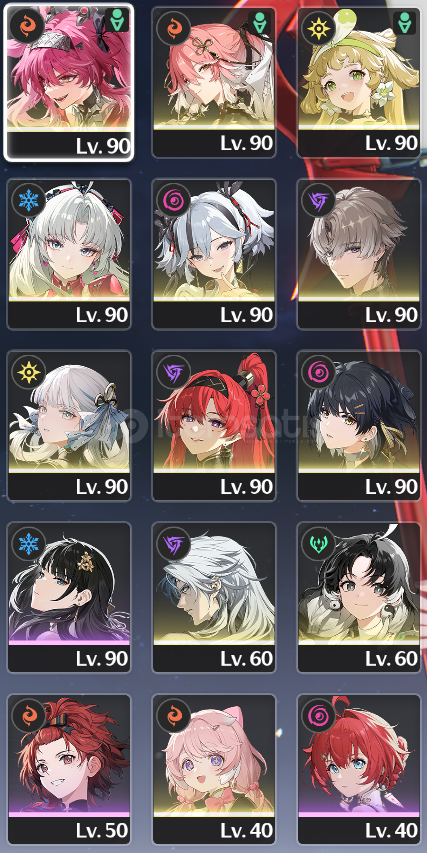Select black short-haired Havoc character Lv. 90
Viewport: 427px width, 853px height.
point(358,426)
